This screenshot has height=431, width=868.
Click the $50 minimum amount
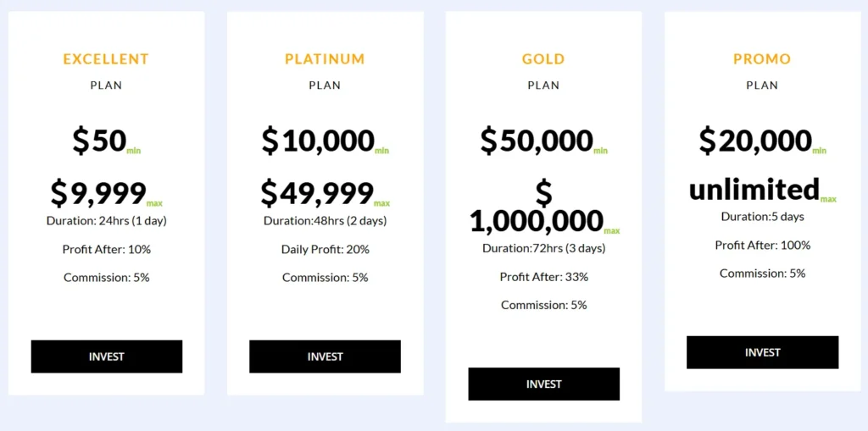click(x=100, y=141)
